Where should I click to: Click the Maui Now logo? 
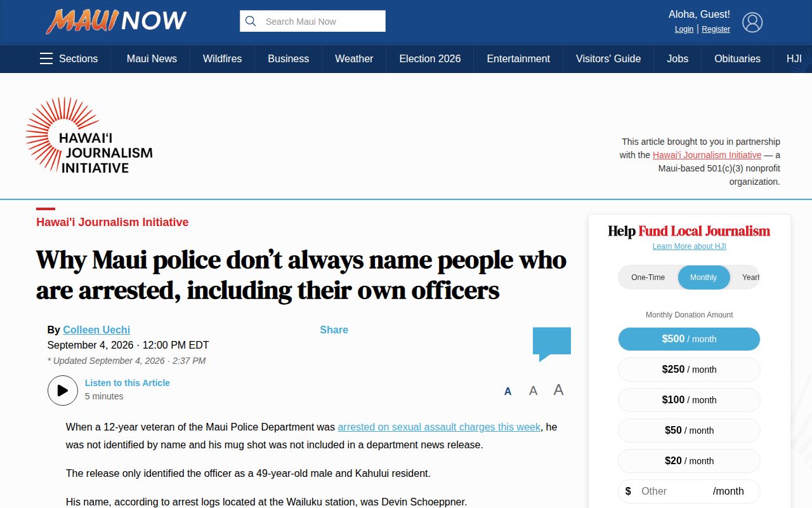(116, 21)
